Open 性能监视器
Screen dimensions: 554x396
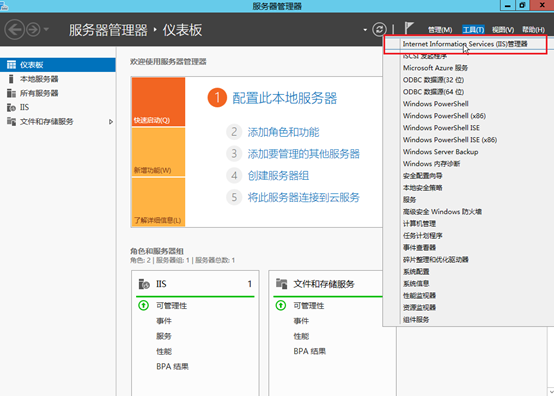click(419, 296)
